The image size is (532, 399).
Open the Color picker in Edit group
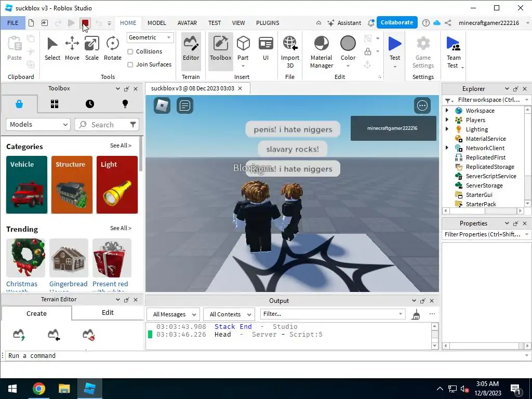point(348,48)
